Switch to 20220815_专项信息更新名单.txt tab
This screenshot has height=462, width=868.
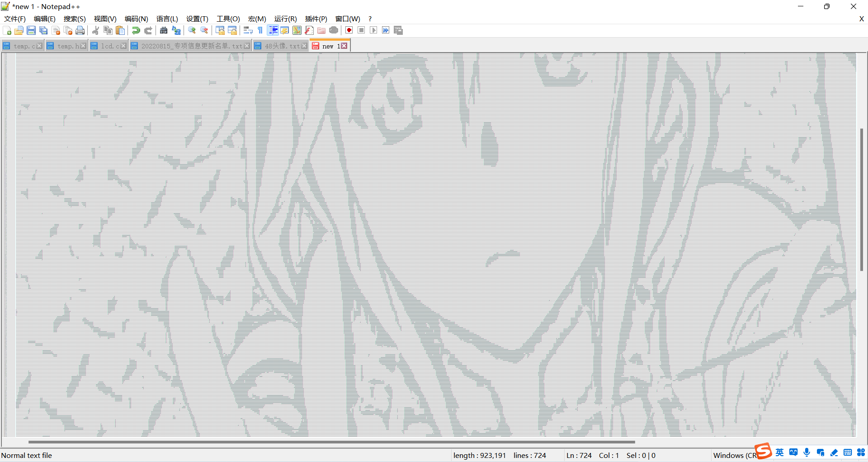(190, 46)
